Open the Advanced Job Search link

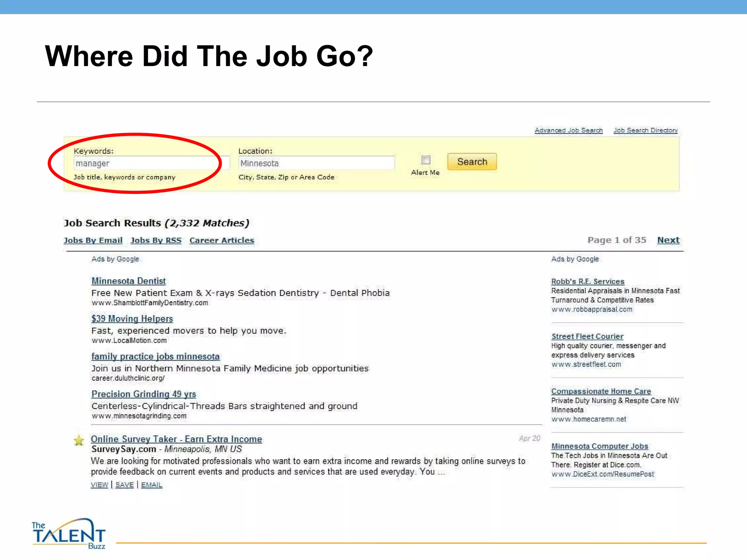coord(568,130)
